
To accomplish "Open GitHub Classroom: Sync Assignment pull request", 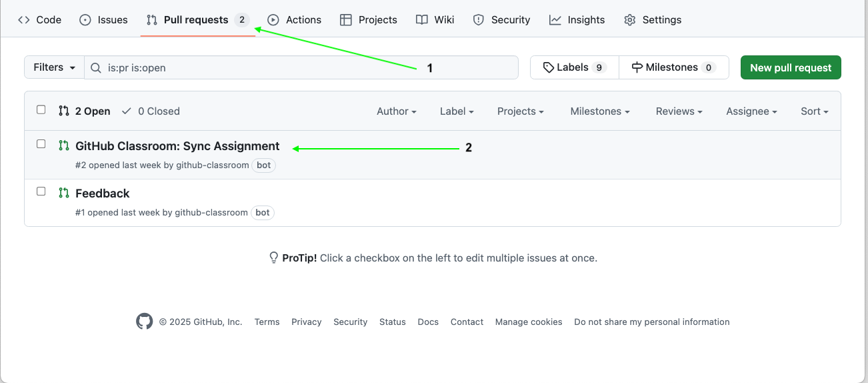I will pyautogui.click(x=177, y=146).
